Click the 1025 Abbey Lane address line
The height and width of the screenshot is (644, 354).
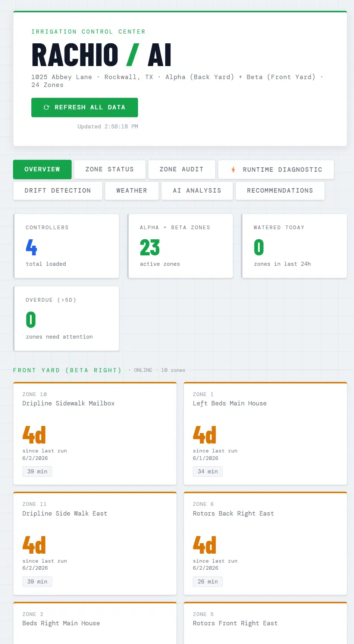pyautogui.click(x=177, y=81)
